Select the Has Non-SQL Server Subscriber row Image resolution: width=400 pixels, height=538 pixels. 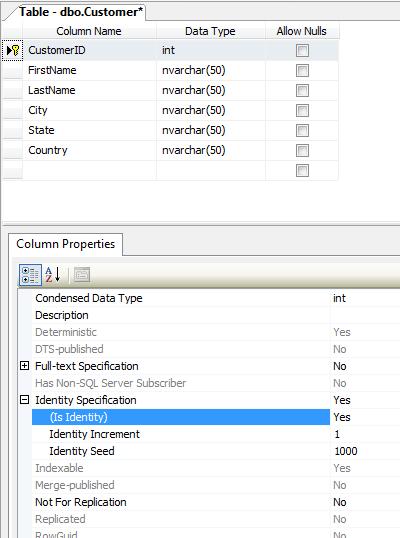181,383
